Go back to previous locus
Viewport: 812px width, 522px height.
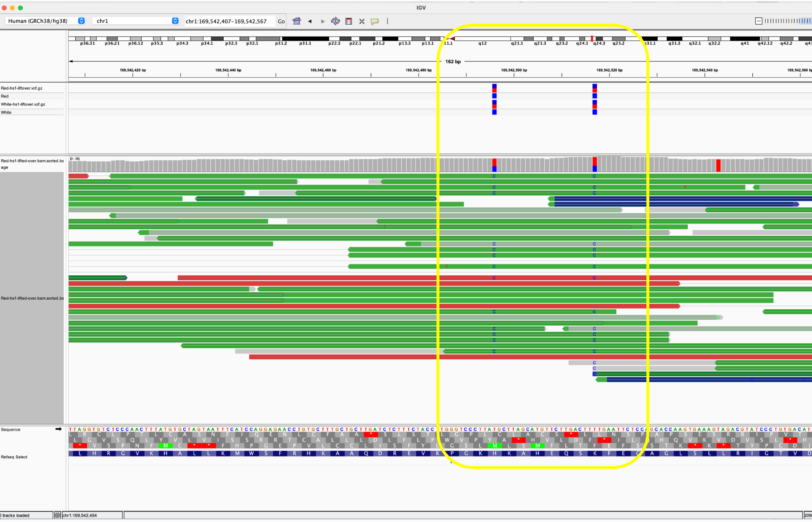pos(310,21)
